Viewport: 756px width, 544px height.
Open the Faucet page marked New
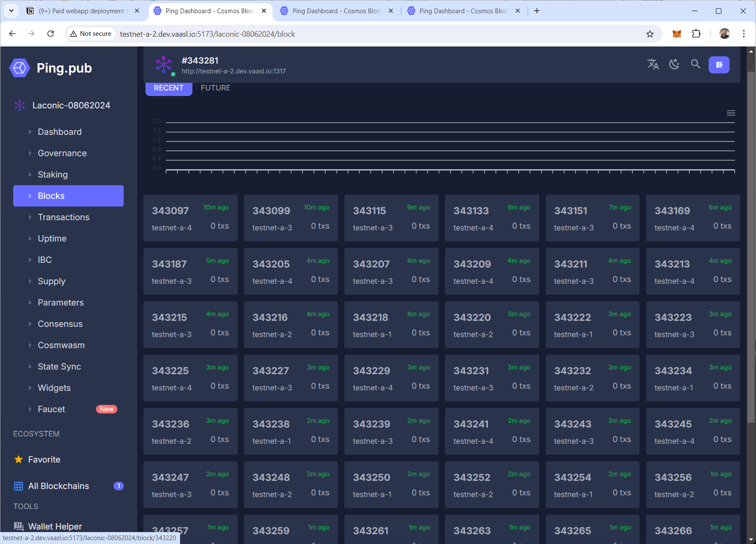pos(52,409)
